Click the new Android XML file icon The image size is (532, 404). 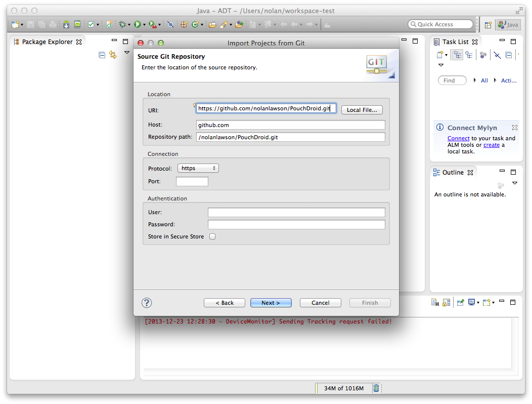(x=109, y=24)
